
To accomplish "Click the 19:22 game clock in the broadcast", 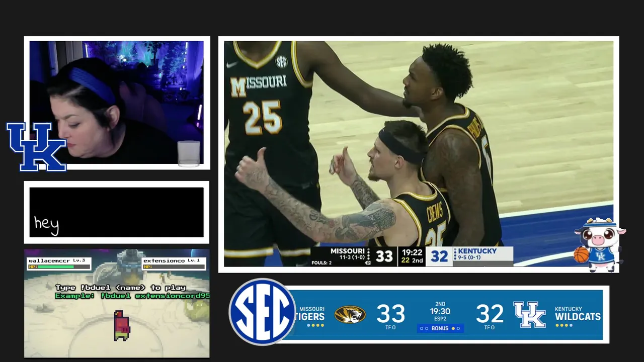I will click(x=412, y=252).
